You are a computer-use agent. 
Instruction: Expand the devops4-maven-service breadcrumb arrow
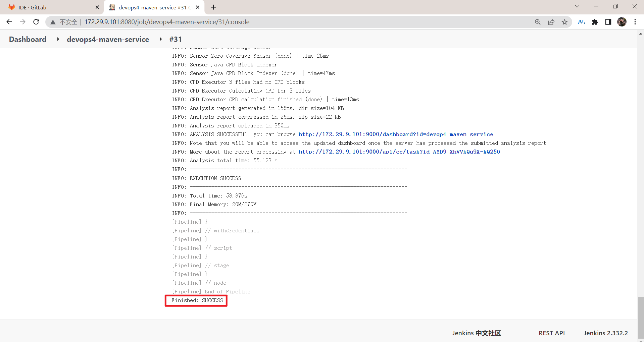tap(161, 39)
